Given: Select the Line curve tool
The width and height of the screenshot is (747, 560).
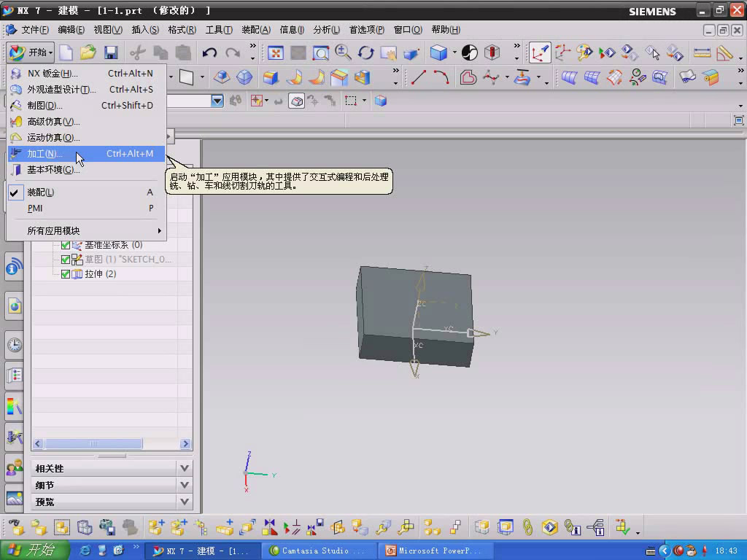Looking at the screenshot, I should (x=418, y=77).
